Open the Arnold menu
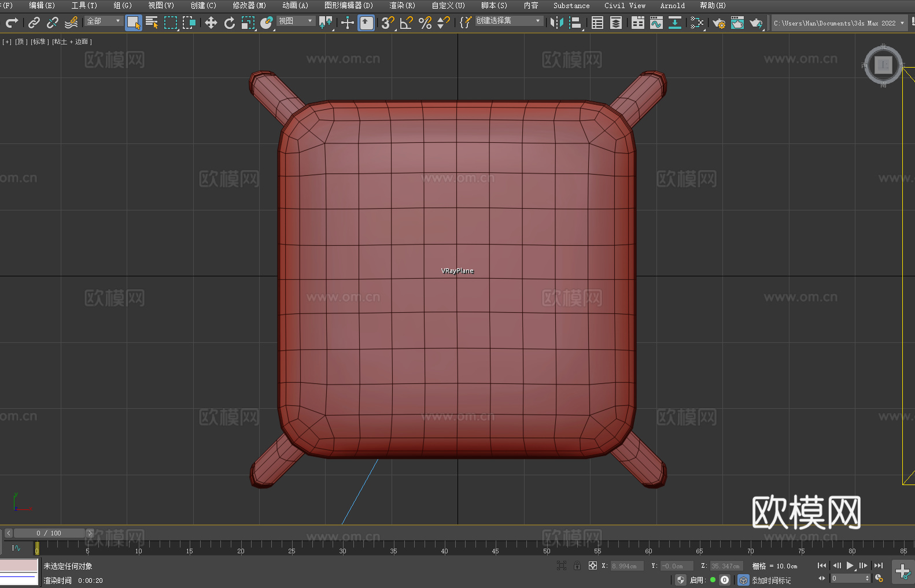 point(673,5)
